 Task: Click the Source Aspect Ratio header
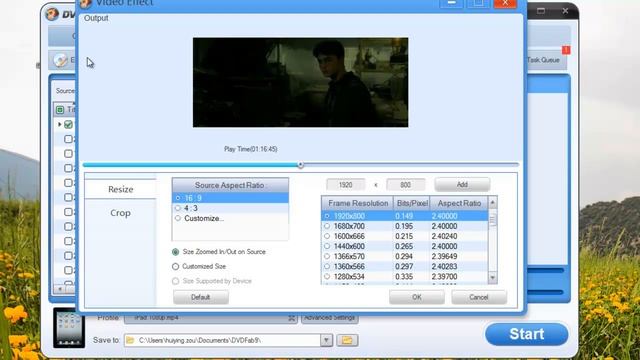(x=230, y=185)
